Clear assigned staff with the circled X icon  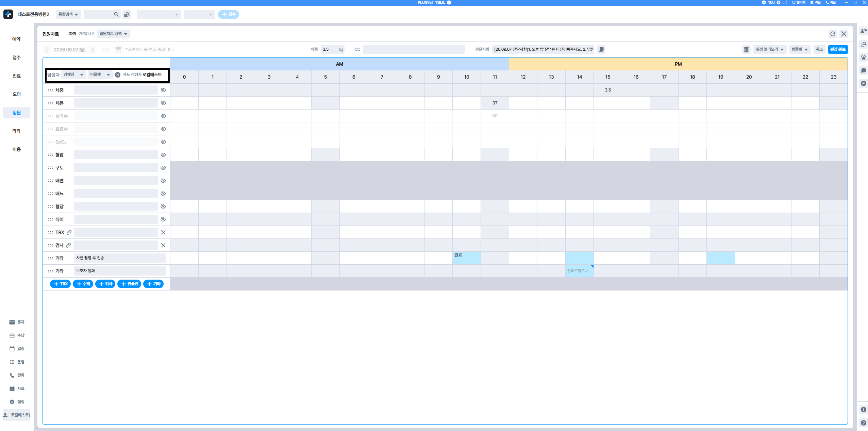tap(118, 75)
